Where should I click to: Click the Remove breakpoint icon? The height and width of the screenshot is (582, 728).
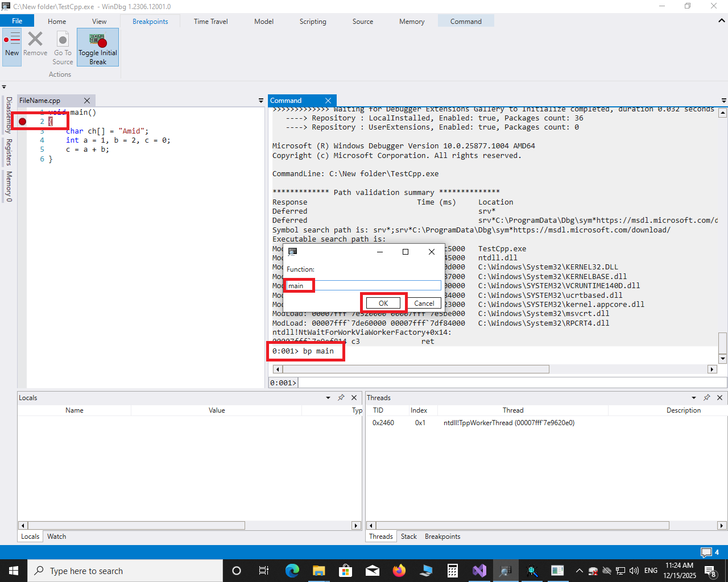(x=35, y=40)
